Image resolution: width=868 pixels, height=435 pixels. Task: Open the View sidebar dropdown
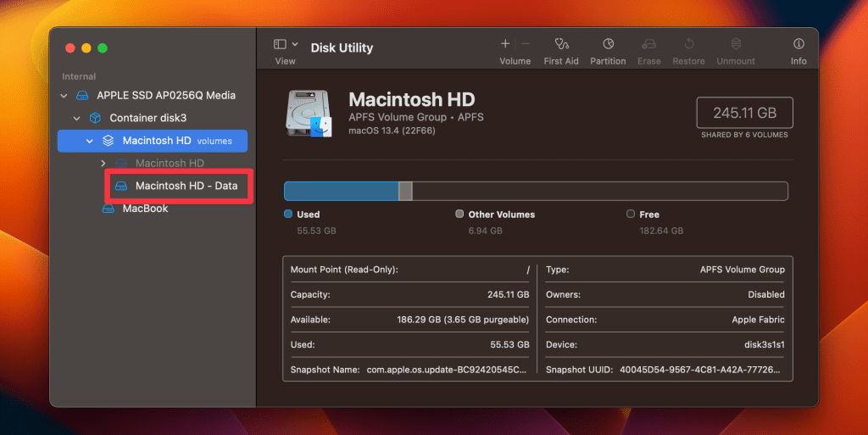pos(286,44)
